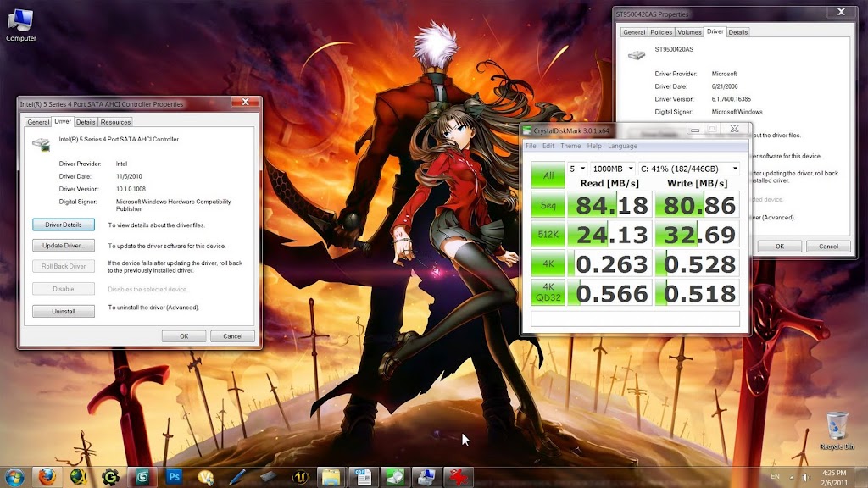This screenshot has width=868, height=488.
Task: Click the black G gear taskbar icon
Action: coord(110,476)
